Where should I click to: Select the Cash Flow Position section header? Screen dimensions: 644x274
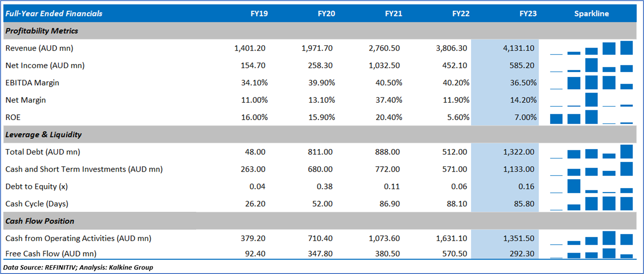40,221
